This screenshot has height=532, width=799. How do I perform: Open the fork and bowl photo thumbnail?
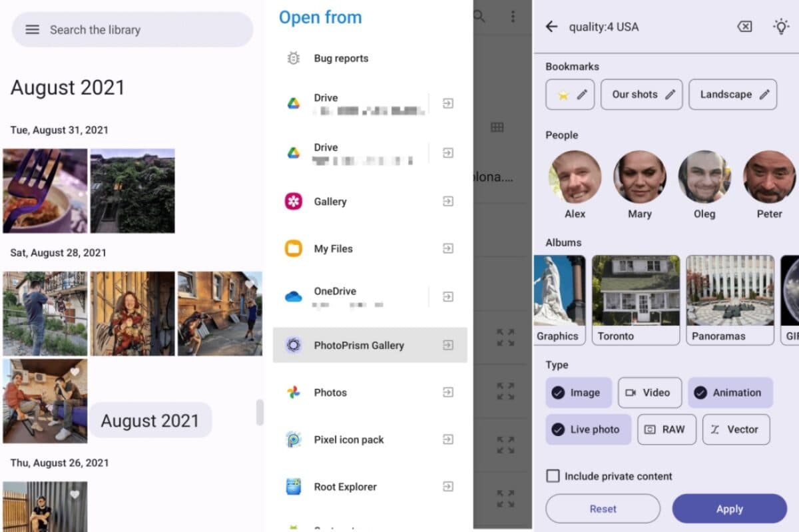coord(45,190)
